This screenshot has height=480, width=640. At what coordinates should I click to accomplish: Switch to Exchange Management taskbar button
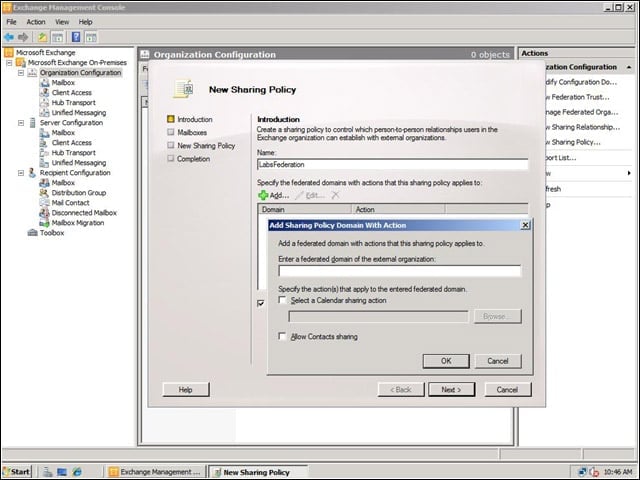tap(155, 472)
